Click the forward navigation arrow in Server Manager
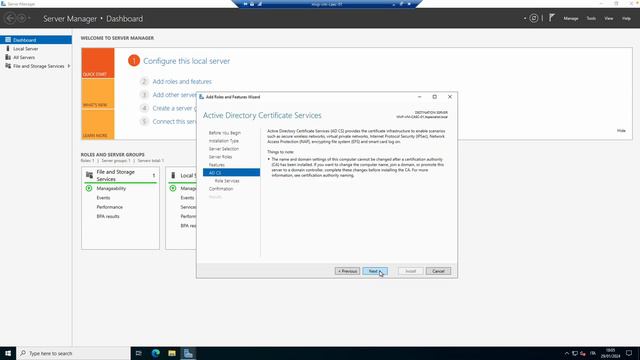 point(22,18)
